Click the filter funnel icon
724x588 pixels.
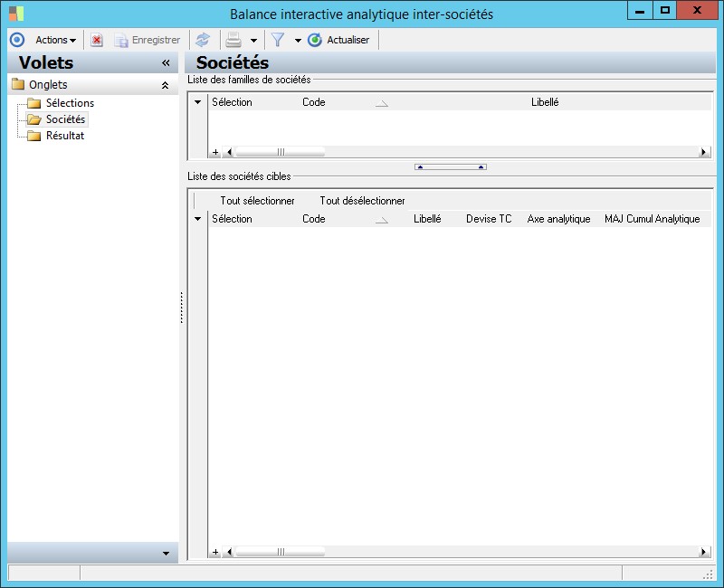click(278, 40)
